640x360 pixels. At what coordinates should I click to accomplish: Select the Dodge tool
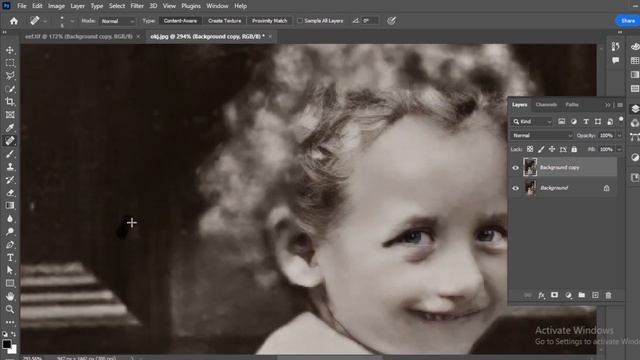click(x=10, y=231)
